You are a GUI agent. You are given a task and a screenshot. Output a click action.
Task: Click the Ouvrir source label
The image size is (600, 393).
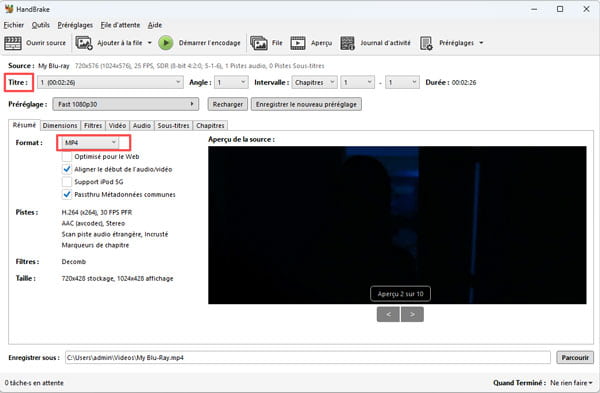[46, 43]
